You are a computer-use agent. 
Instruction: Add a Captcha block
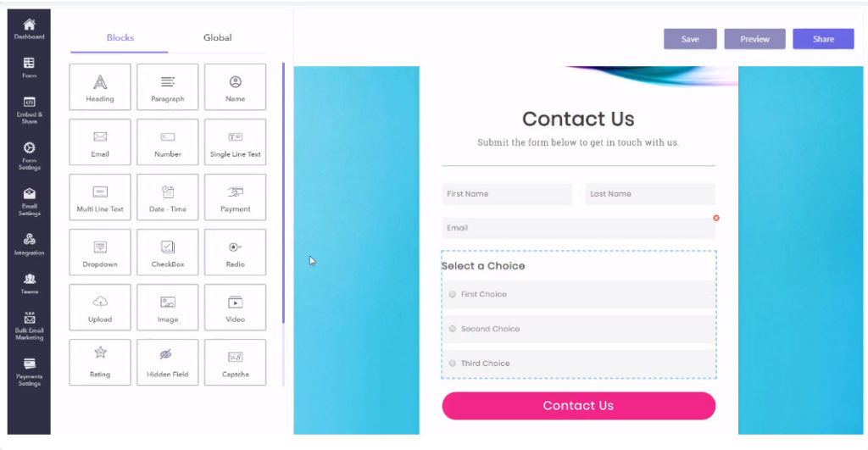point(236,363)
